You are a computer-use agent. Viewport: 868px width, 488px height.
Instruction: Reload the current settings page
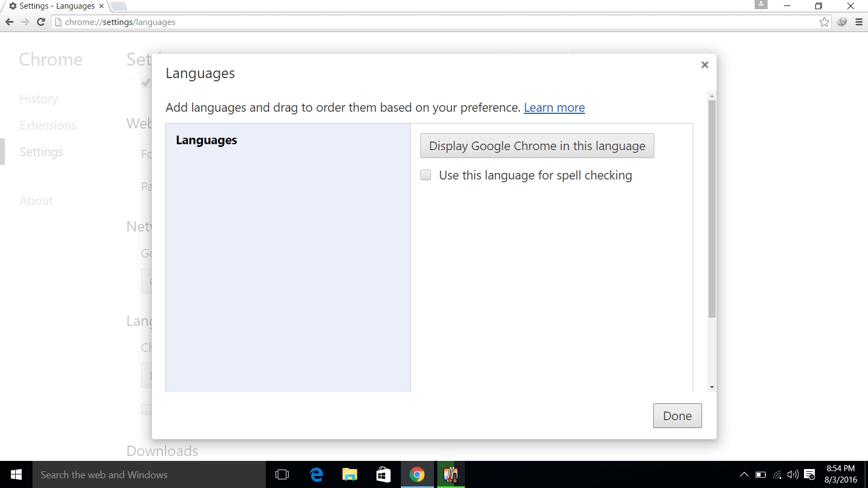point(41,22)
